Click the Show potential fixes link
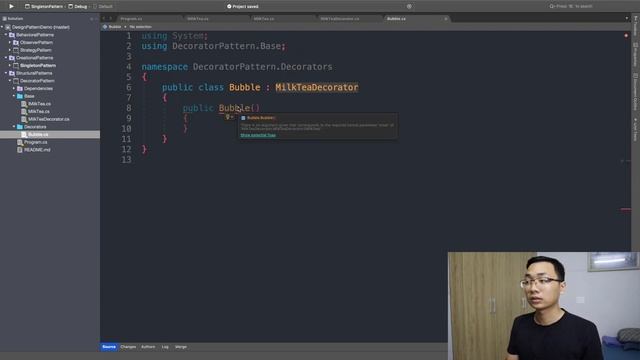Screen dimensions: 640x360 pyautogui.click(x=258, y=135)
